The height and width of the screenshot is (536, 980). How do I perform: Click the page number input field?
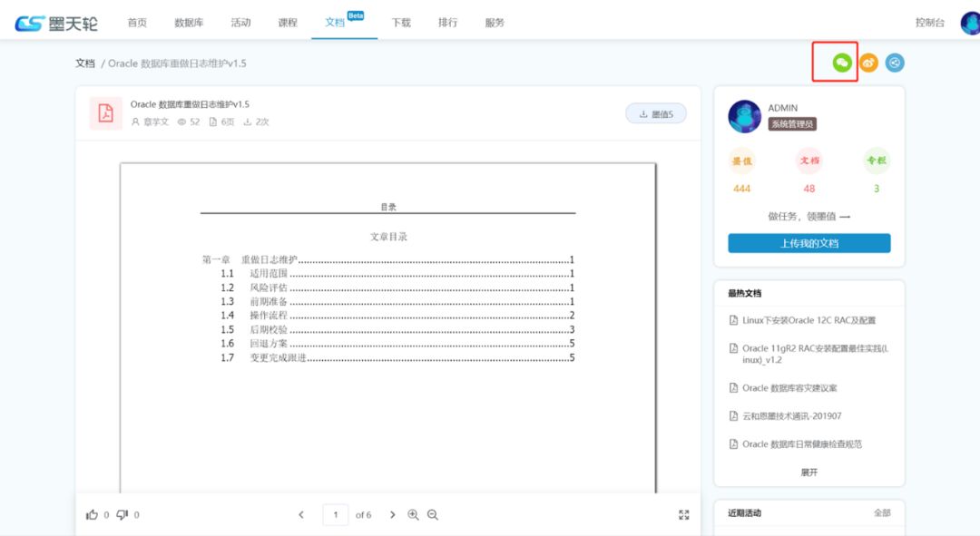click(336, 514)
